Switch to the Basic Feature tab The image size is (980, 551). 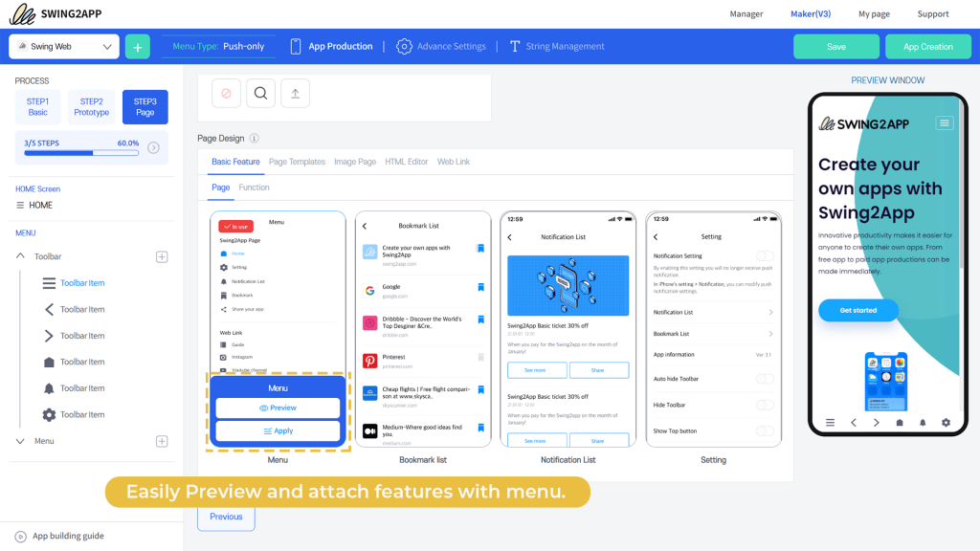click(x=235, y=162)
